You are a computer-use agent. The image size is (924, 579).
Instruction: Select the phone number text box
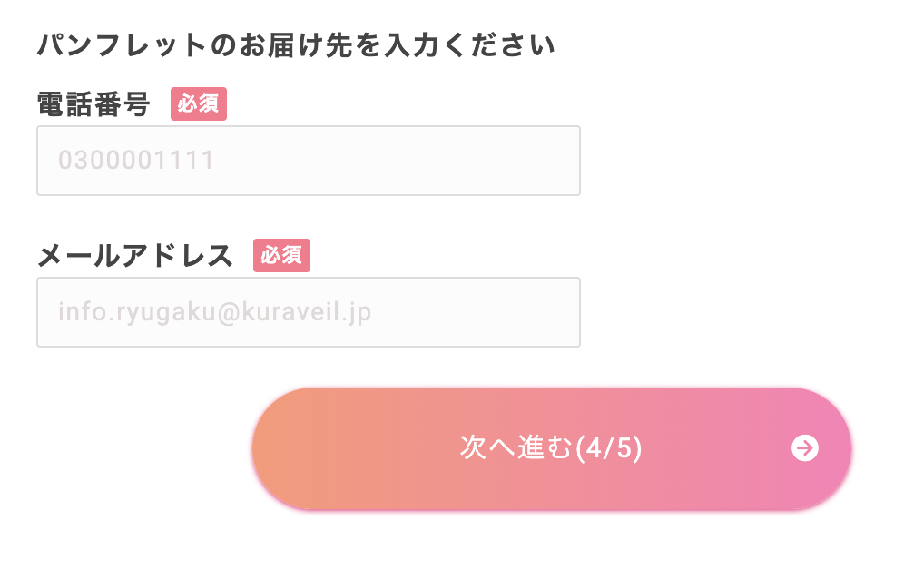[309, 161]
